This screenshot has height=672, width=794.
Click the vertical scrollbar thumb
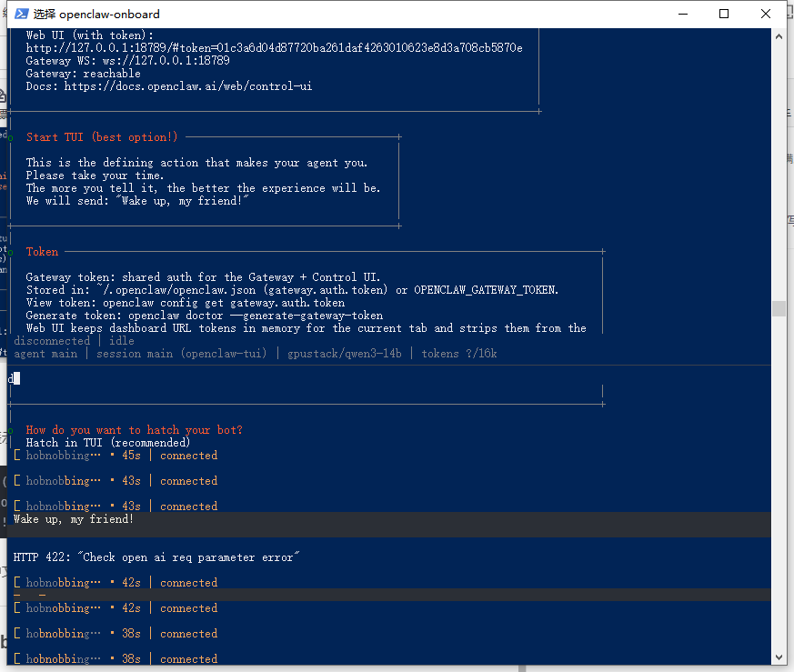pos(779,308)
